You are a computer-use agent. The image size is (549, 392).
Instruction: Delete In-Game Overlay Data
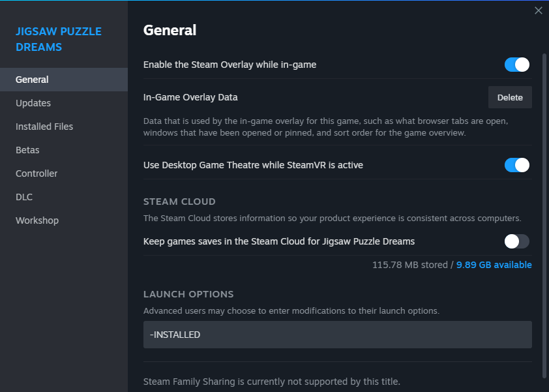pyautogui.click(x=510, y=97)
